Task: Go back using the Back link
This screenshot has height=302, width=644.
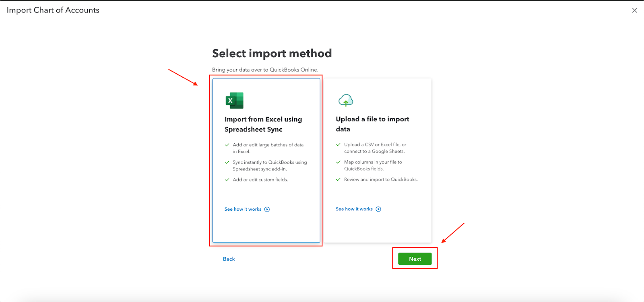Action: 229,259
